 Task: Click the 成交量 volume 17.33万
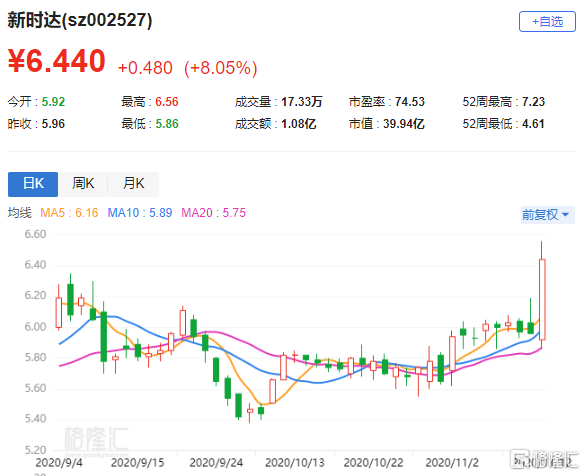[301, 101]
